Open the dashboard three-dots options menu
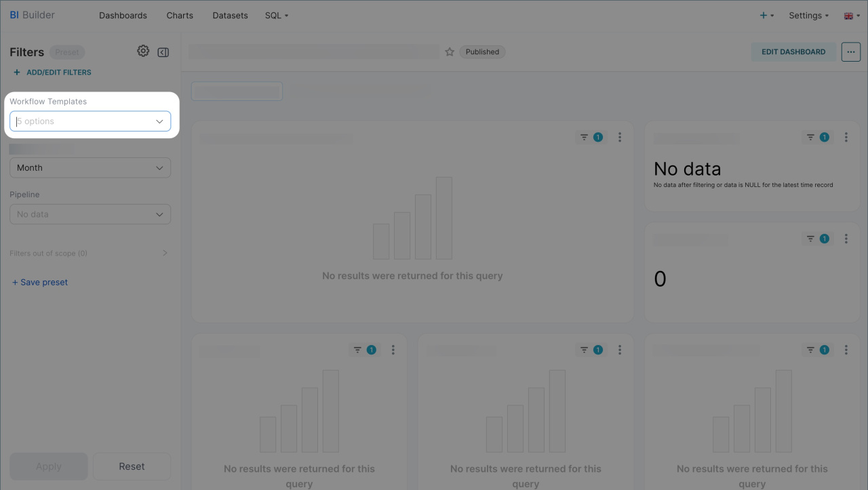 (850, 52)
